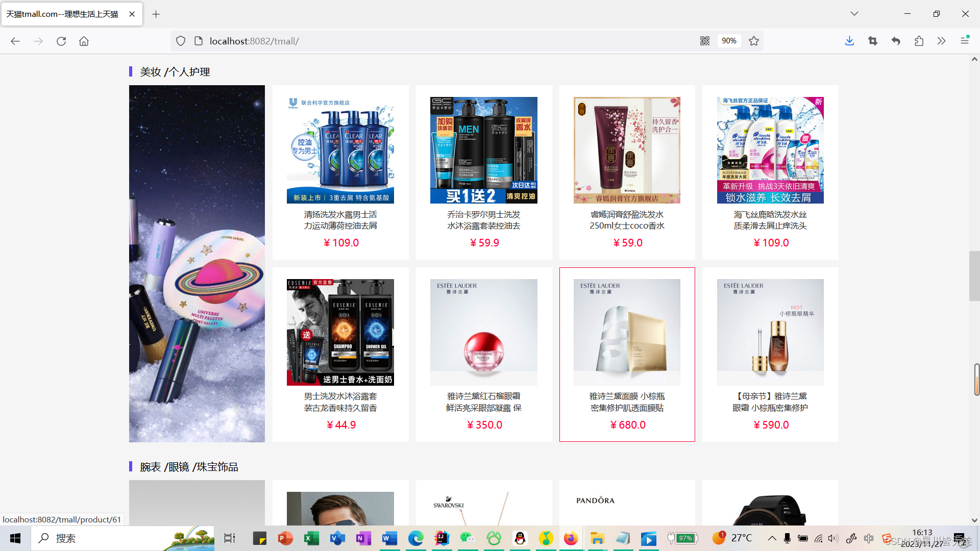Open WeChat from the taskbar
Screen dimensions: 980x551
tap(468, 538)
